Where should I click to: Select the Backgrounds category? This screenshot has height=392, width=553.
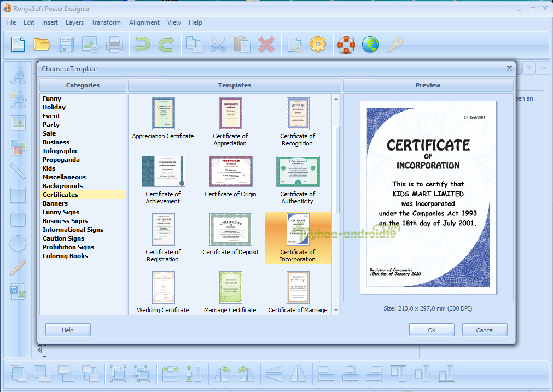62,186
